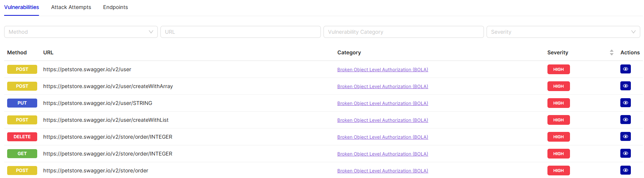Open the Severity filter dropdown
Image resolution: width=644 pixels, height=178 pixels.
pyautogui.click(x=563, y=32)
